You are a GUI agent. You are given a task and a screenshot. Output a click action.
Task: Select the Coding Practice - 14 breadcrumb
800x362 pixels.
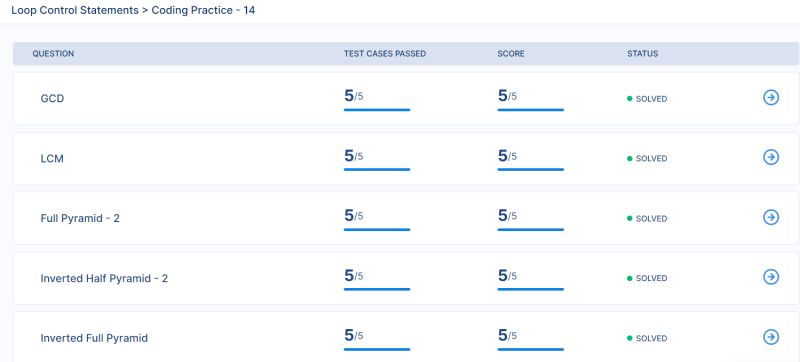click(203, 10)
